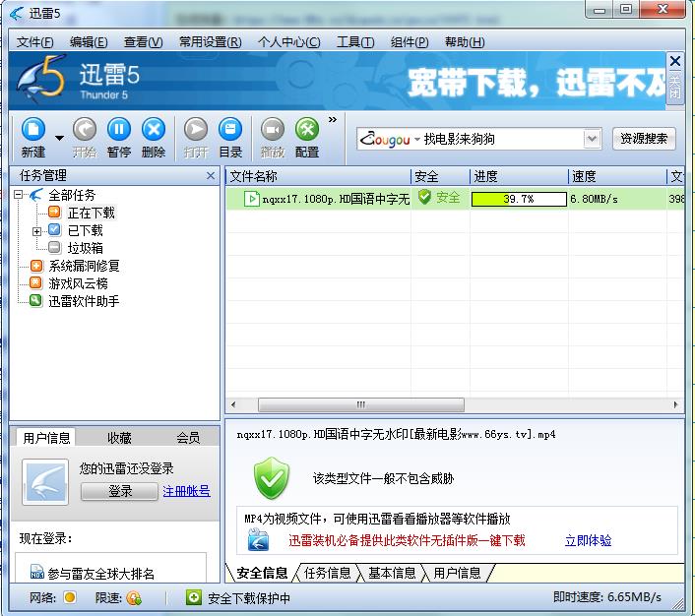The image size is (695, 616).
Task: Switch to the 收藏 tab
Action: pos(119,438)
